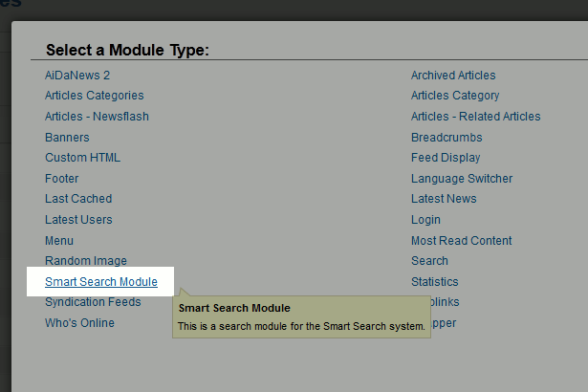Choose the Language Switcher module
The width and height of the screenshot is (588, 392).
(x=462, y=179)
